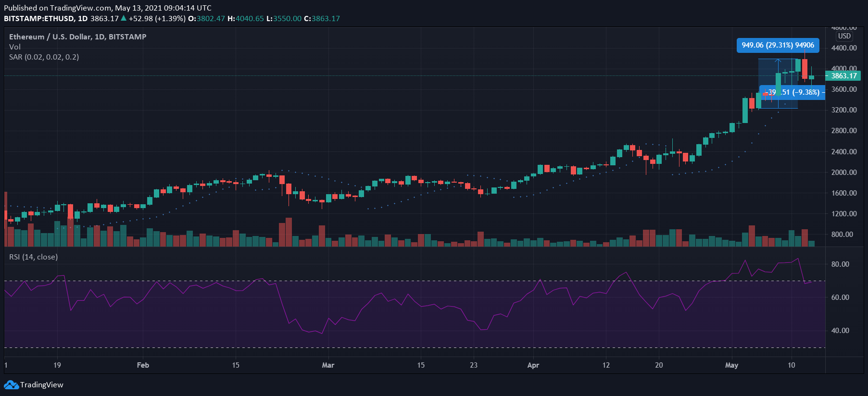Click the 19 date label on time axis
Viewport: 868px width, 396px height.
(57, 365)
